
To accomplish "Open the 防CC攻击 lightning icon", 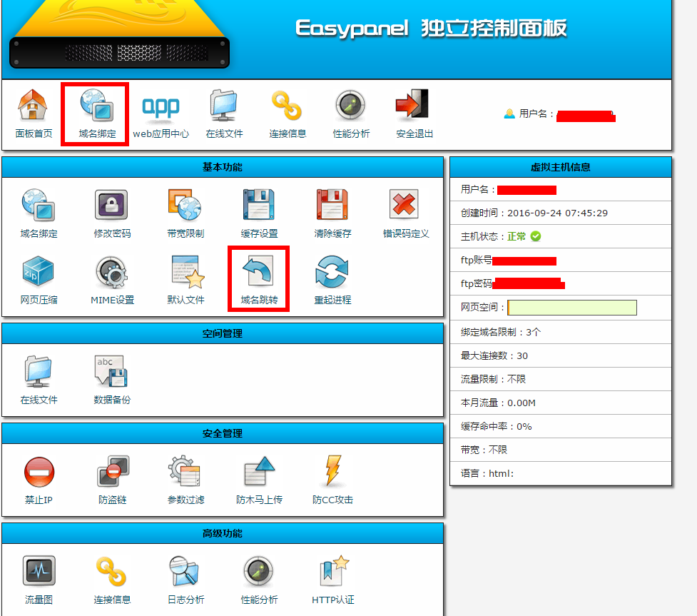I will point(333,470).
